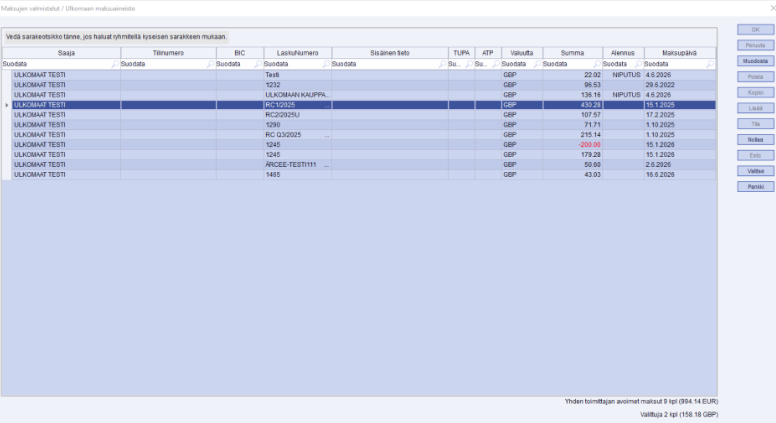Click the 96.53 sum cell
The height and width of the screenshot is (423, 776).
[573, 85]
